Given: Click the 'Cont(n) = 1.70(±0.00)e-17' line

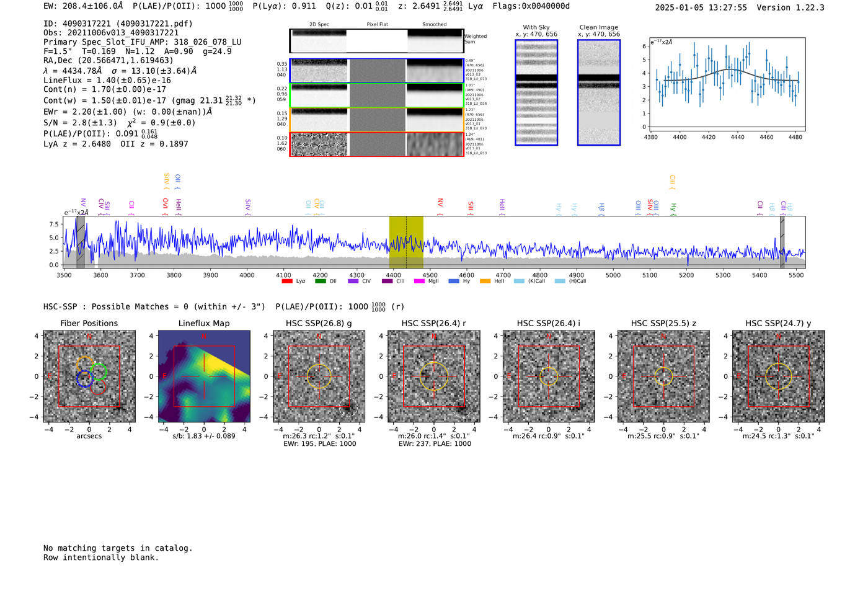Looking at the screenshot, I should (105, 89).
